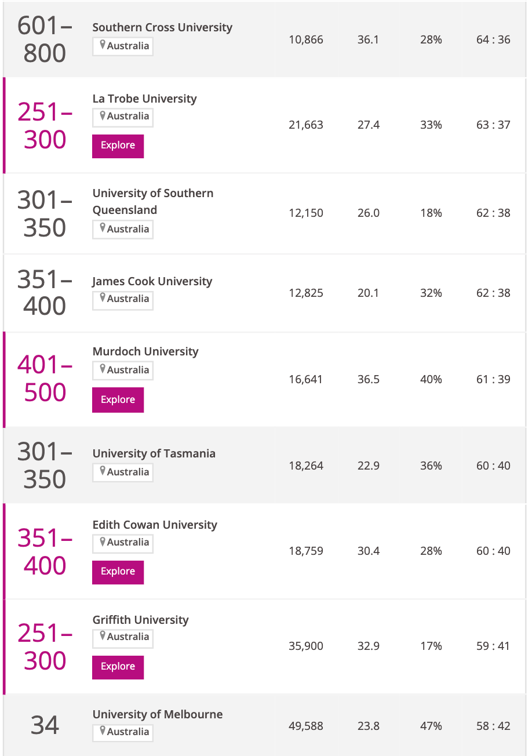The width and height of the screenshot is (532, 756).
Task: Click the location pin under Murdoch University
Action: click(103, 369)
